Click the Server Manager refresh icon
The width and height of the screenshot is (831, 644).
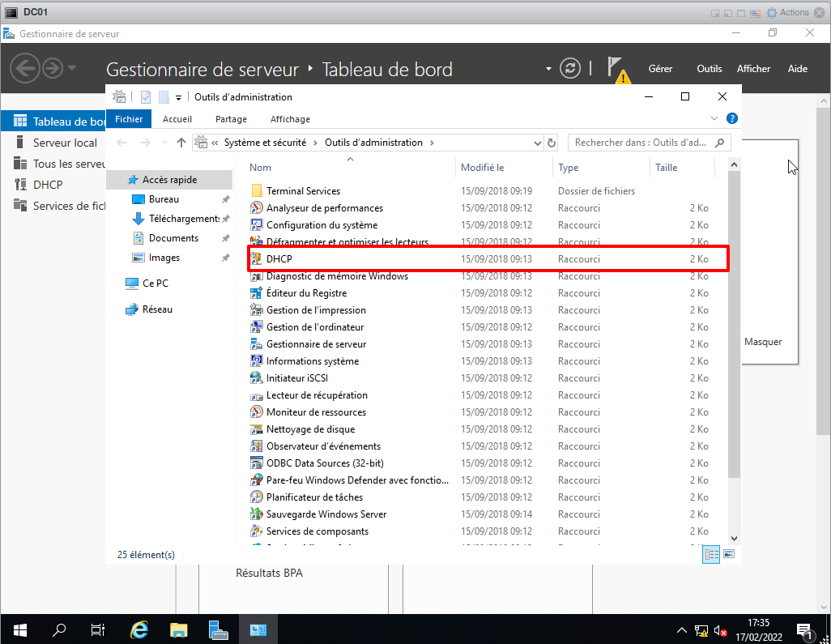pos(571,68)
